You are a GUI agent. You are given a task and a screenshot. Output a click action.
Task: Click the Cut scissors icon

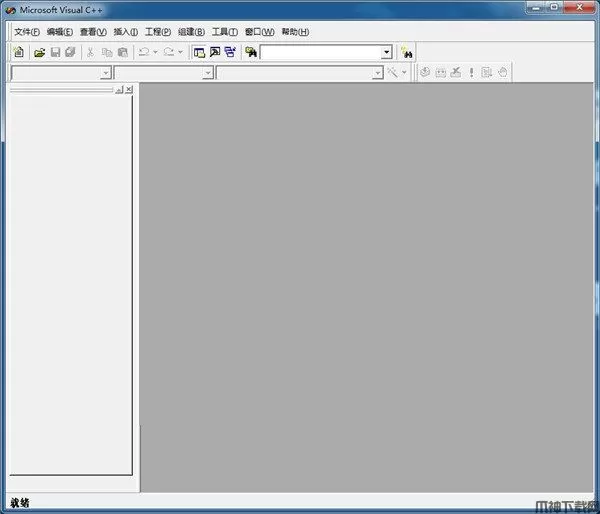coord(90,52)
